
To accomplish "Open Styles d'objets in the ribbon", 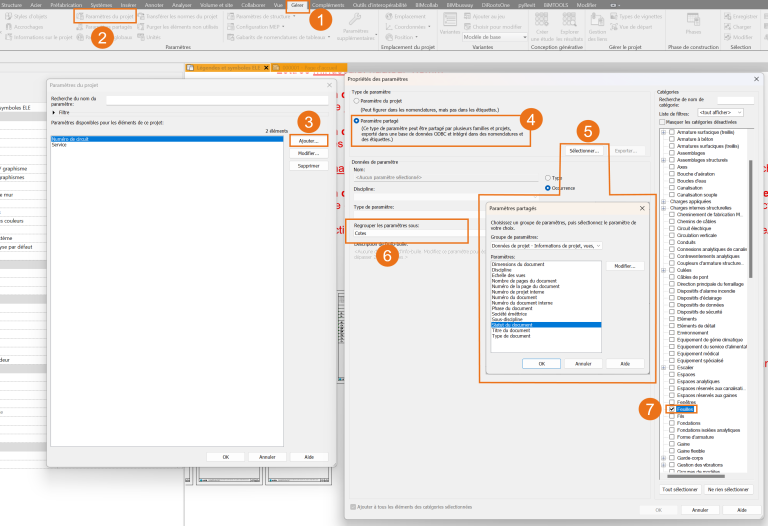I will tap(26, 16).
